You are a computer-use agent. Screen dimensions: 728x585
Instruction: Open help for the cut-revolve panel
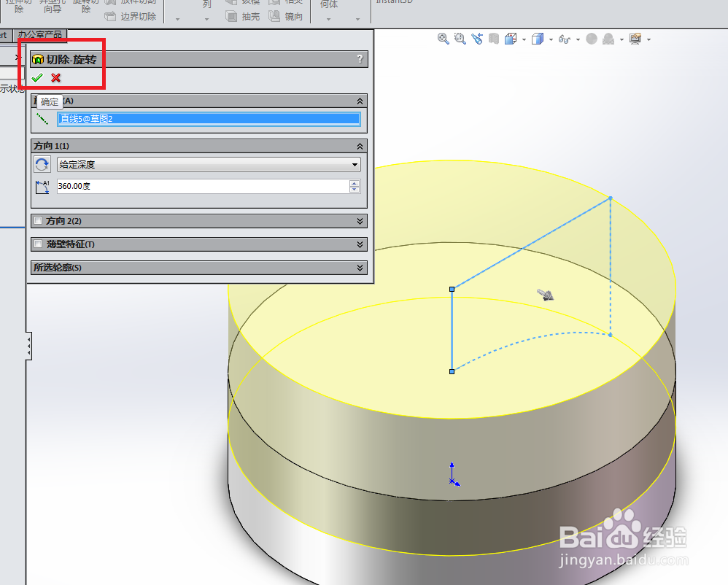(x=360, y=59)
